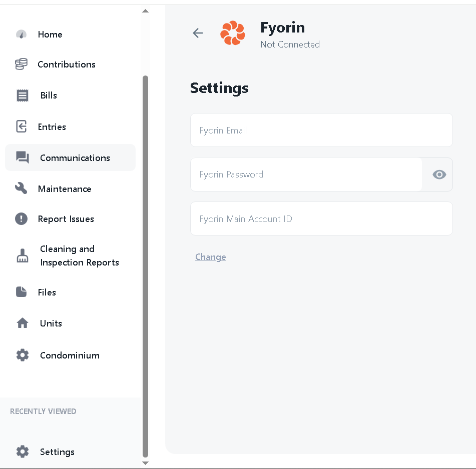Click the Fyorin Password field
Viewport: 476px width, 469px height.
point(306,174)
